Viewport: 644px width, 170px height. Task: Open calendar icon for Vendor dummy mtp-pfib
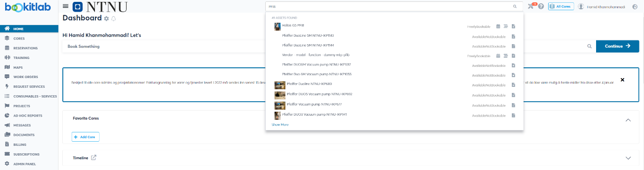point(498,56)
